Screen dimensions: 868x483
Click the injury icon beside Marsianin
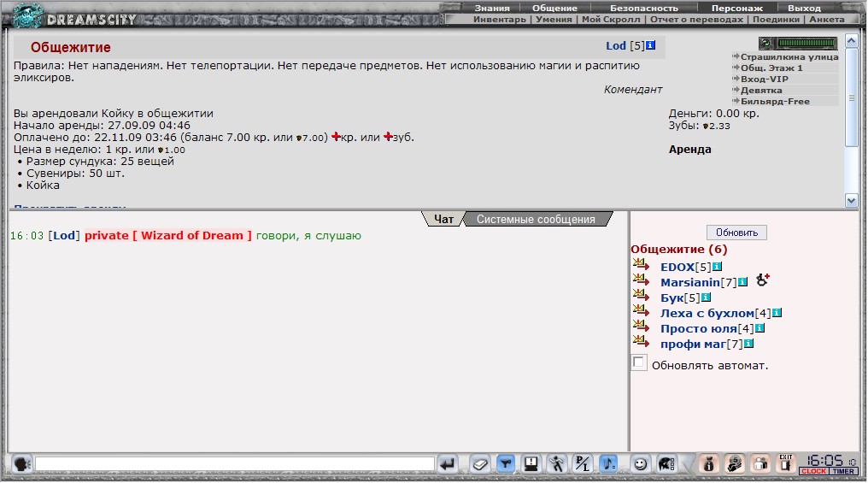pyautogui.click(x=763, y=280)
